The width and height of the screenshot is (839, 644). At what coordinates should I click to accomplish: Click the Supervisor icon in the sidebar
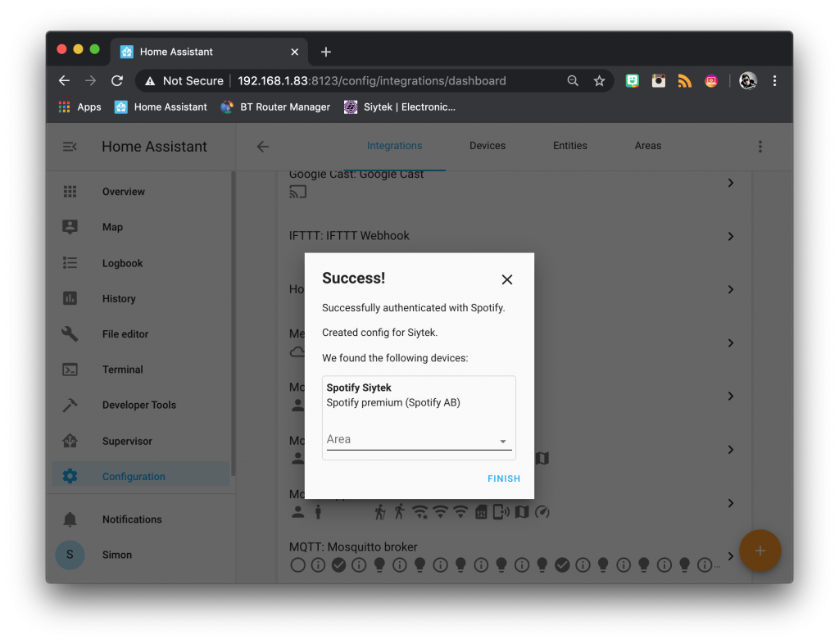pos(70,441)
